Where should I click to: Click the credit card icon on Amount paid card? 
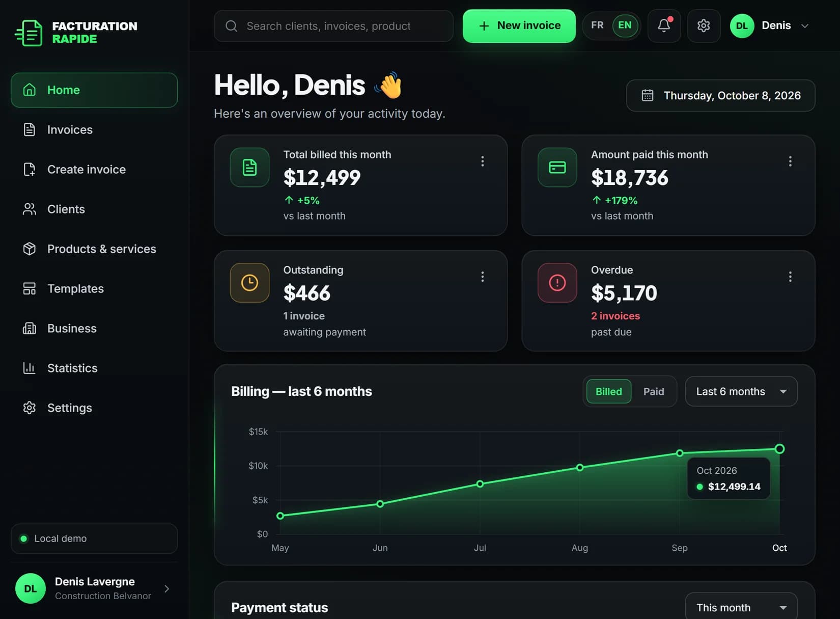point(557,167)
